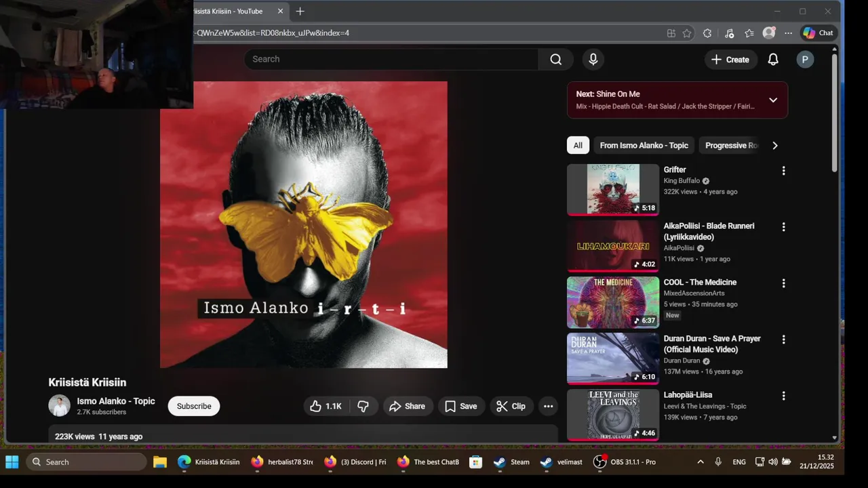Open Ismo Alanko channel avatar
The image size is (868, 488).
point(60,405)
